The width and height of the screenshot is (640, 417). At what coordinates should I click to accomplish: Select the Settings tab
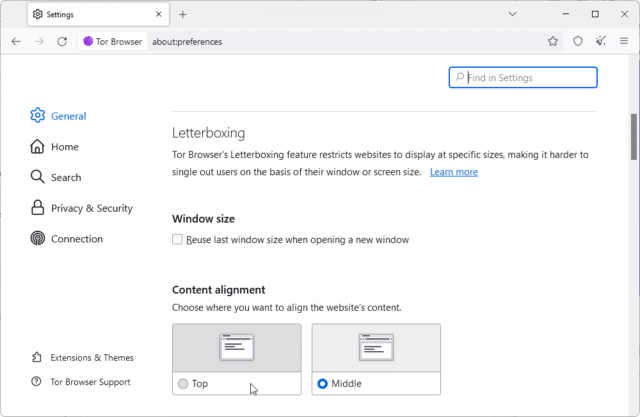click(98, 14)
